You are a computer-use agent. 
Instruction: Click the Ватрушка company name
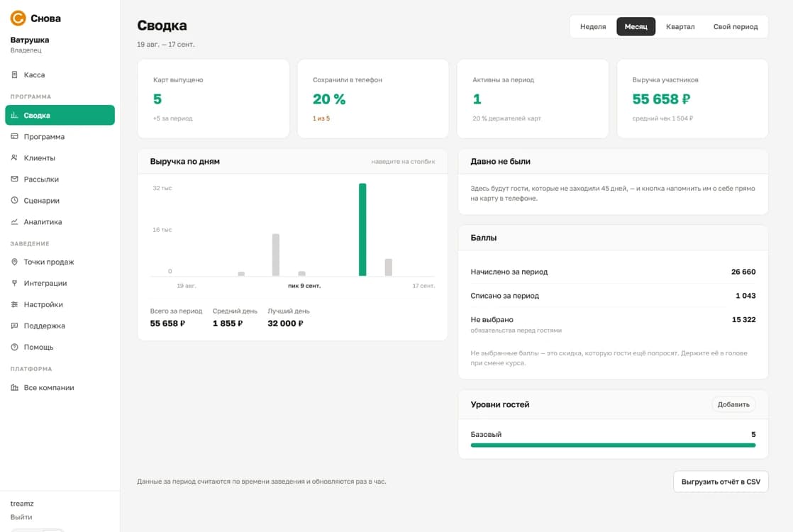(x=30, y=40)
